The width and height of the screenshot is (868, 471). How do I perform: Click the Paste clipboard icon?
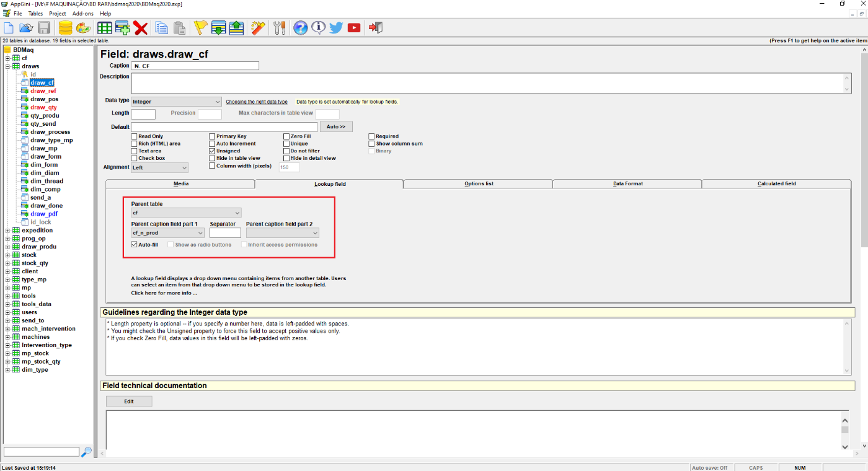[180, 27]
